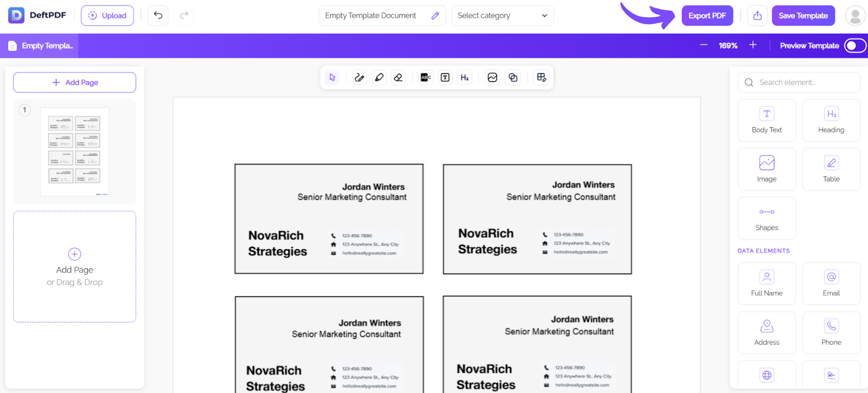Click the page number 1 badge
Screen dimensions: 868x393
(x=24, y=110)
